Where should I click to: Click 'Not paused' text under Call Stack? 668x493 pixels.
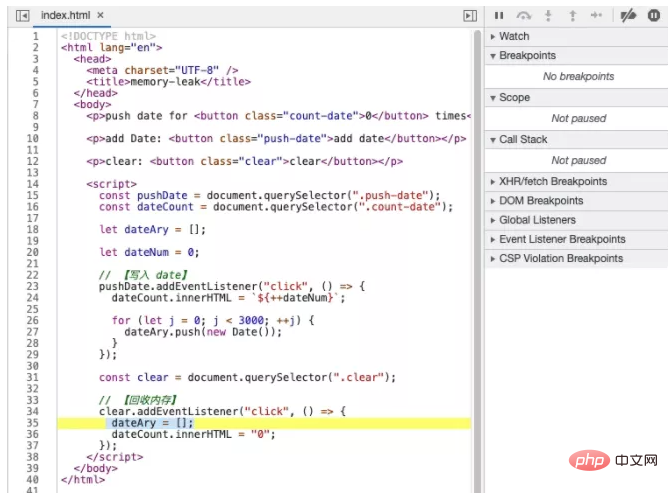point(578,160)
